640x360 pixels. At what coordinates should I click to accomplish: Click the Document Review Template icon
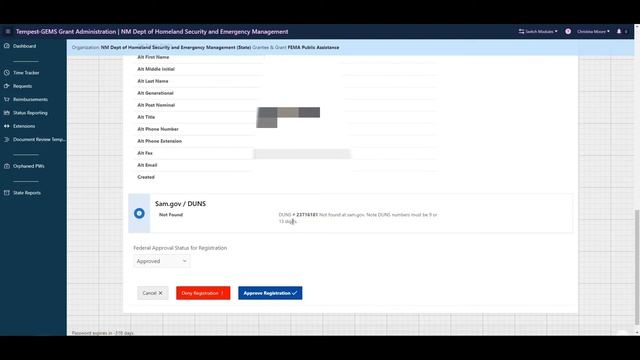click(7, 140)
